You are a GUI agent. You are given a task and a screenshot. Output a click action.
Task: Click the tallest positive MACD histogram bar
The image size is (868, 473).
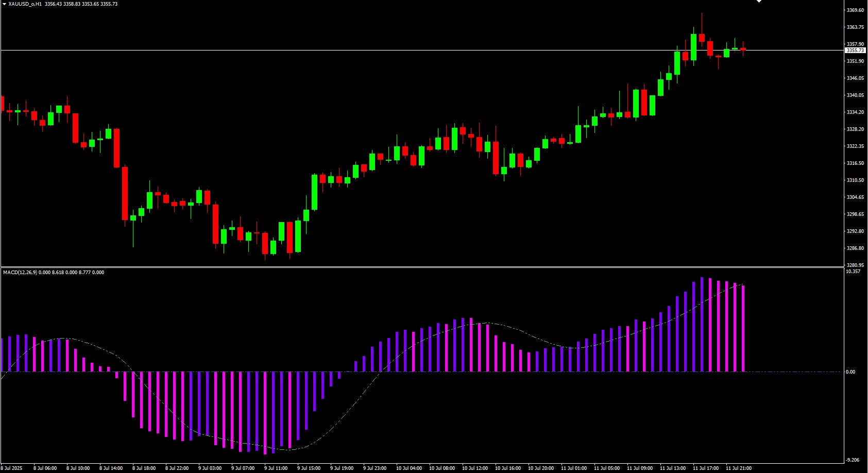702,325
